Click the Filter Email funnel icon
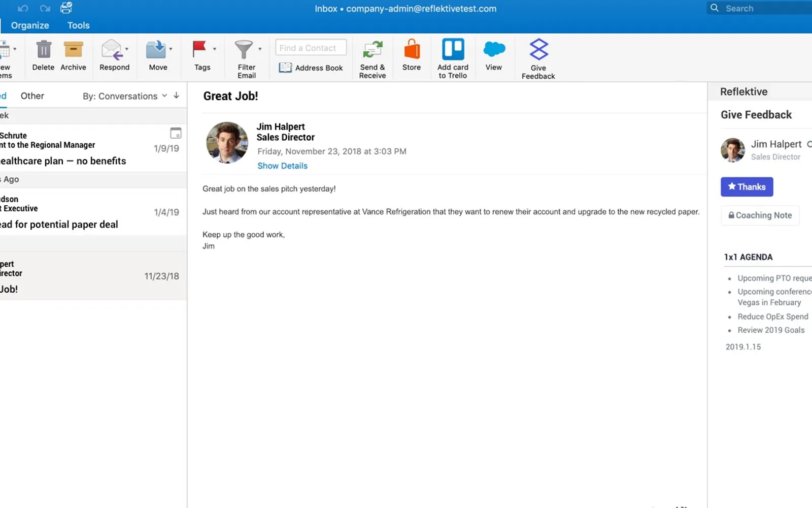Viewport: 812px width, 508px height. coord(244,50)
